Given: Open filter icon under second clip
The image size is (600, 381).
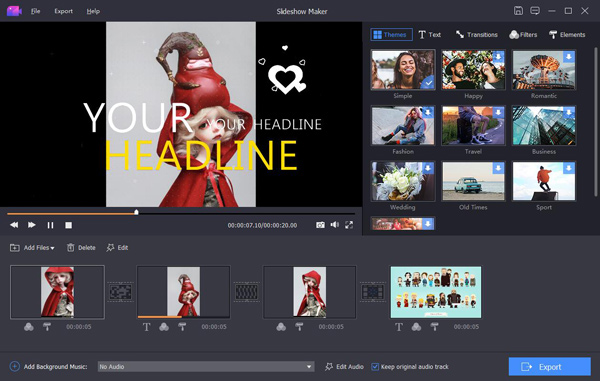Looking at the screenshot, I should click(x=164, y=327).
